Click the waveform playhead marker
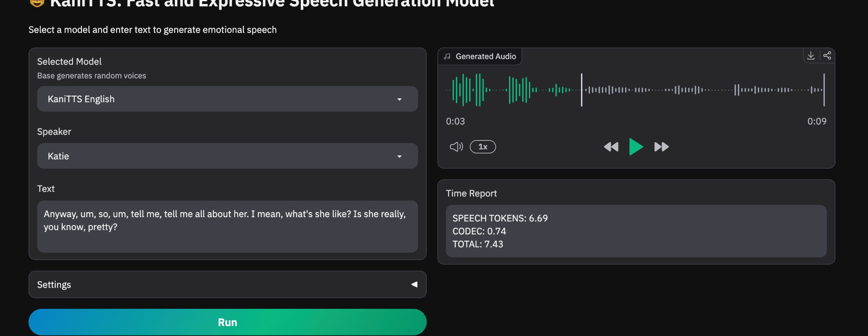This screenshot has width=868, height=336. (581, 90)
